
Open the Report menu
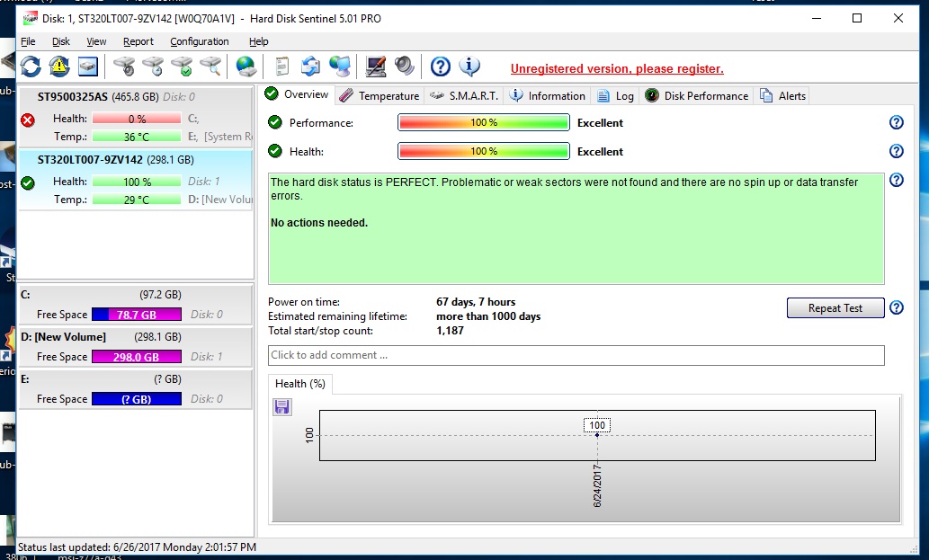coord(138,41)
